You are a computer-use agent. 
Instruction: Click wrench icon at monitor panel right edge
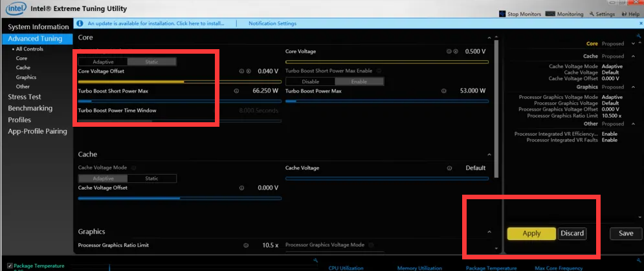pyautogui.click(x=640, y=260)
